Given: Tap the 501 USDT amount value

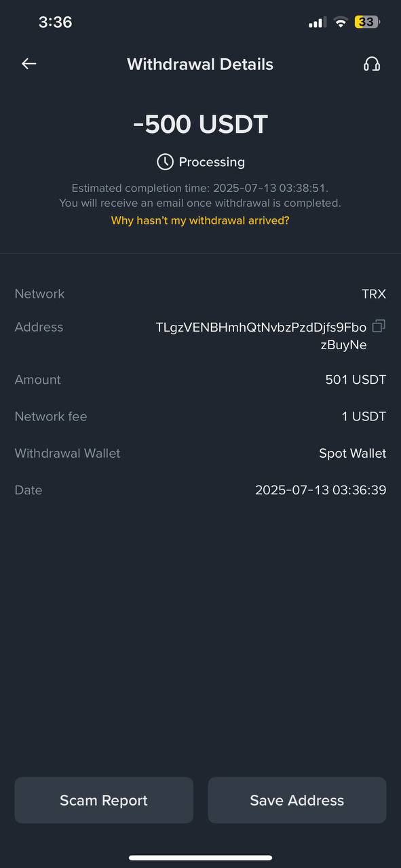Looking at the screenshot, I should (356, 380).
